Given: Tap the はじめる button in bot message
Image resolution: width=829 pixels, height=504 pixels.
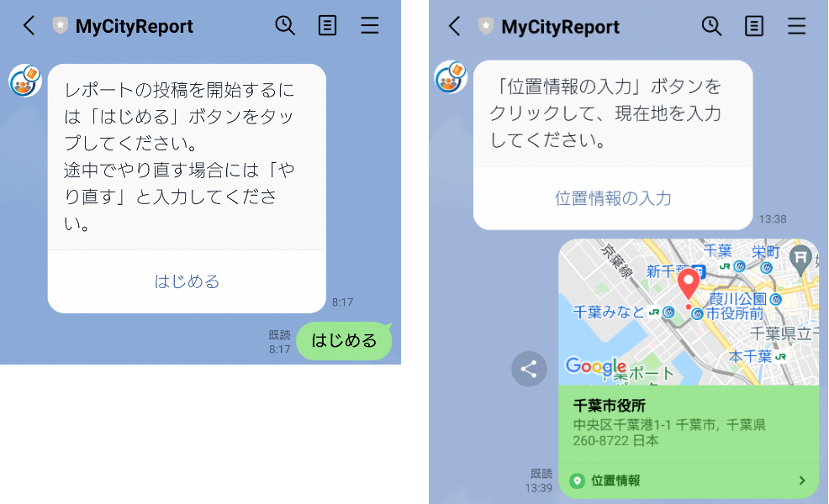Looking at the screenshot, I should pos(187,281).
